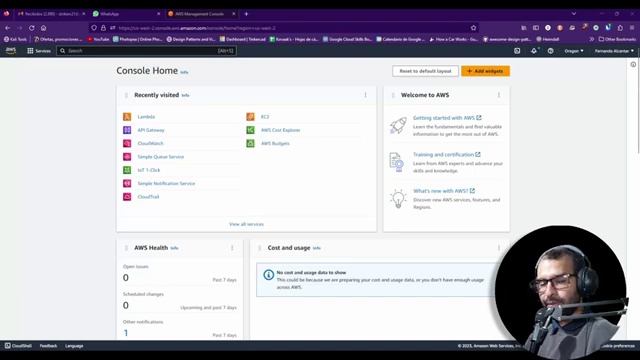Open the support help icon
Screen dimensions: 640x360
551,51
